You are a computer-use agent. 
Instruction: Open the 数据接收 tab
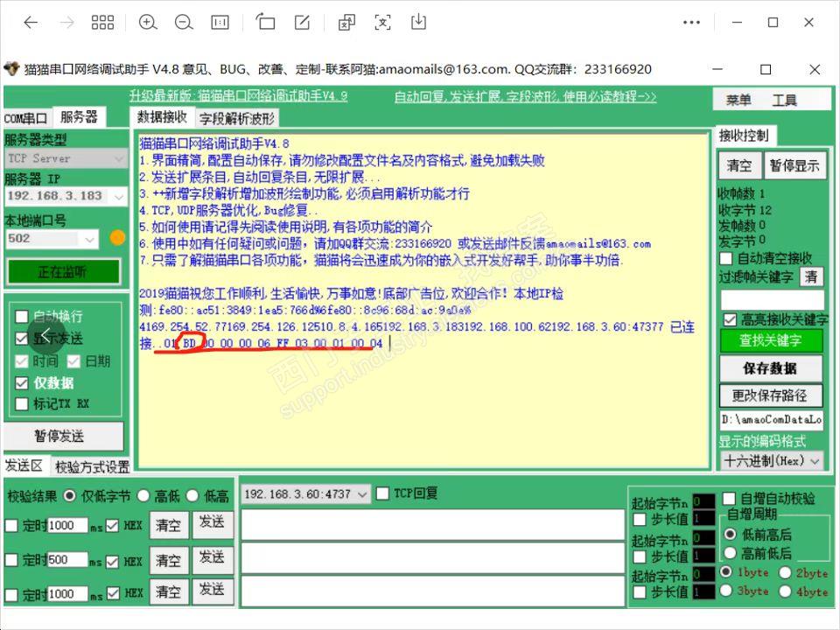pyautogui.click(x=162, y=116)
